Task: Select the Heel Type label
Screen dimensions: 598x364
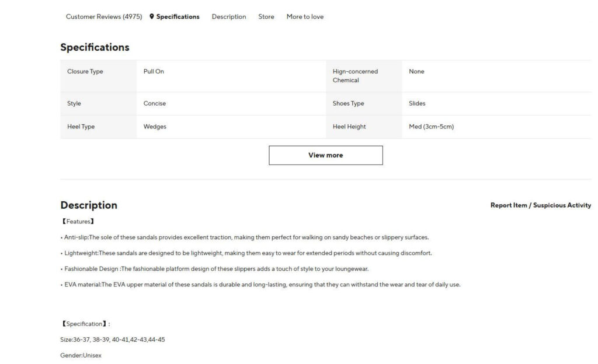Action: pyautogui.click(x=81, y=127)
